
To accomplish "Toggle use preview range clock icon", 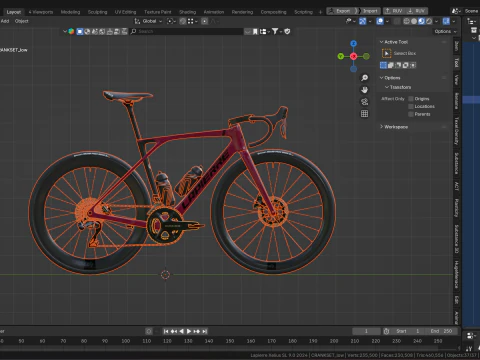I will [x=386, y=331].
